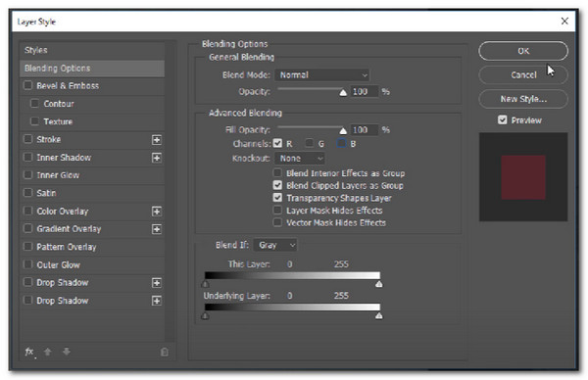Open the Blend Mode dropdown
The width and height of the screenshot is (588, 380).
322,75
